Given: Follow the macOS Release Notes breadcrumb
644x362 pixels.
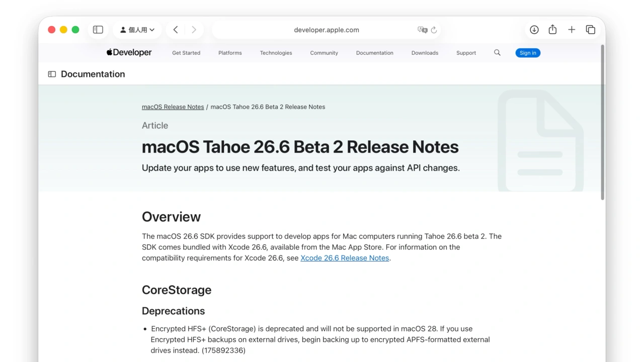Looking at the screenshot, I should pos(173,107).
